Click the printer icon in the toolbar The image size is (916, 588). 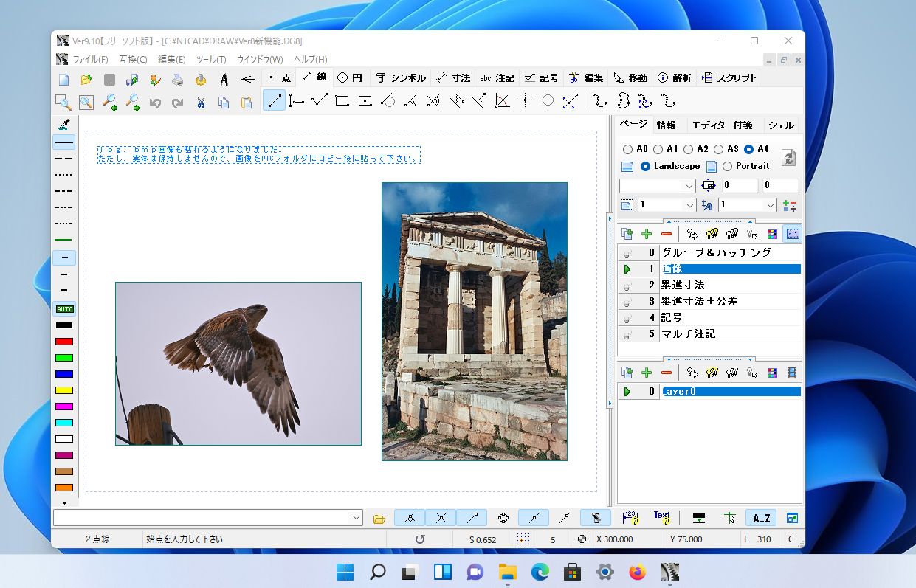[x=178, y=78]
